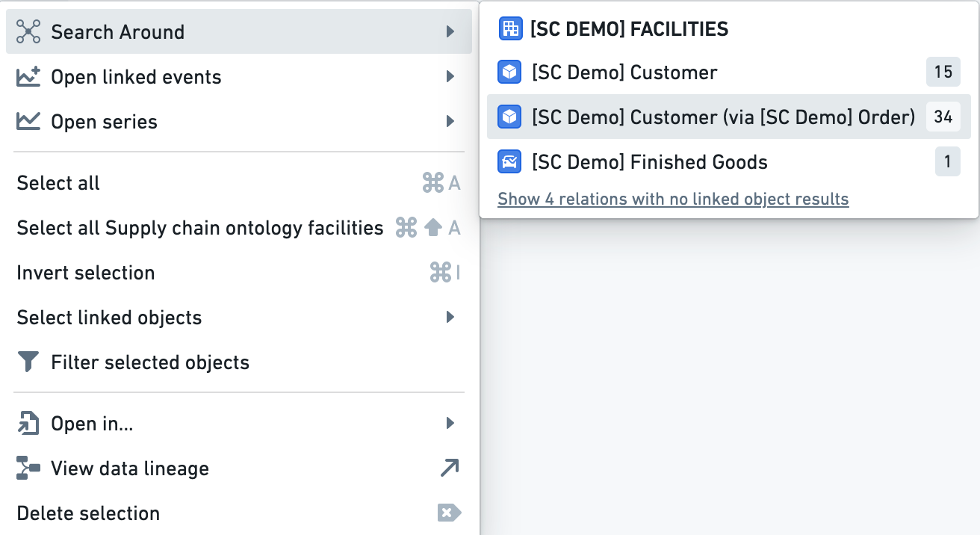Choose Filter selected objects

pos(239,362)
